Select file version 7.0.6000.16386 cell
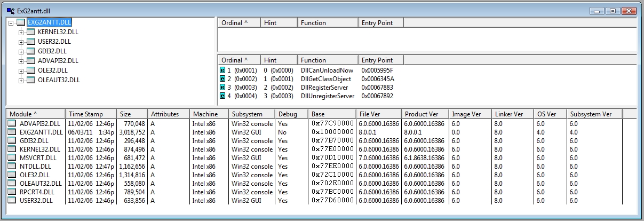 tap(378, 158)
